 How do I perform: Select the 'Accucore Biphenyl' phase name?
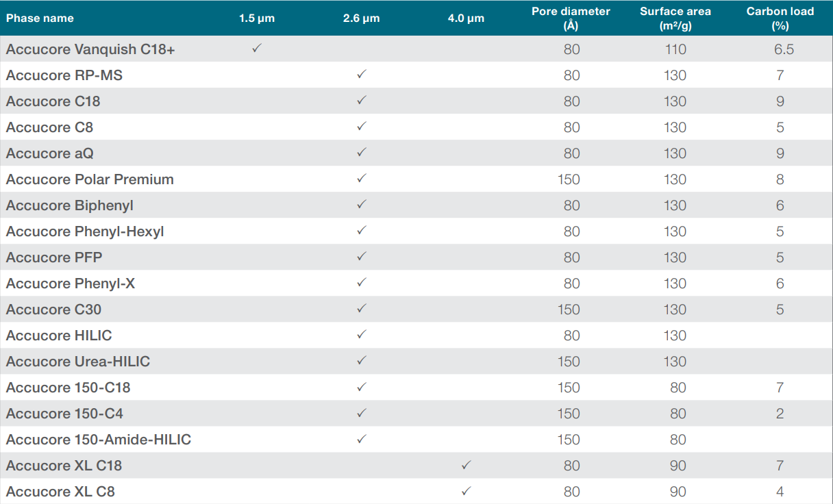coord(70,205)
